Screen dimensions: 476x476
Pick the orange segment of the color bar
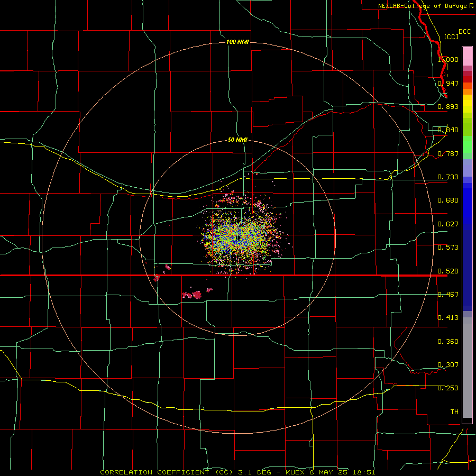click(467, 91)
